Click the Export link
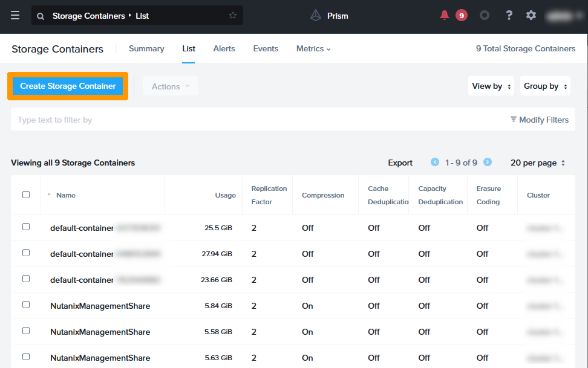The image size is (588, 368). pos(400,163)
